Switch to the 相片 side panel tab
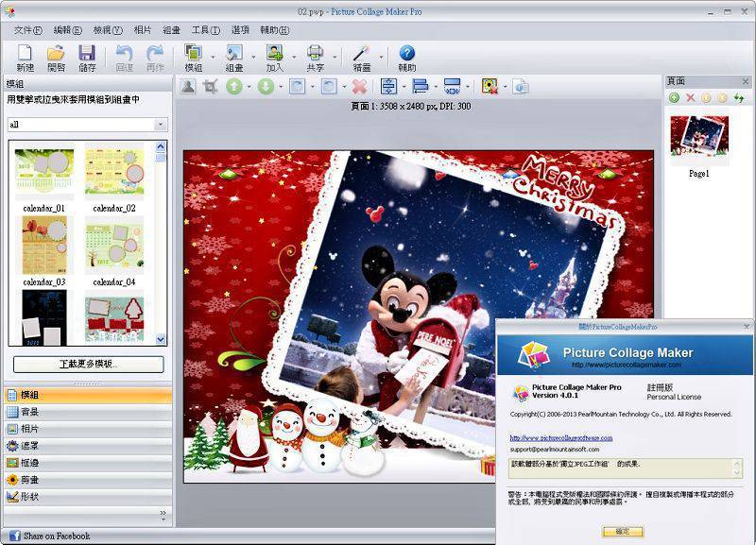Screen dimensions: 756x545 pyautogui.click(x=88, y=429)
